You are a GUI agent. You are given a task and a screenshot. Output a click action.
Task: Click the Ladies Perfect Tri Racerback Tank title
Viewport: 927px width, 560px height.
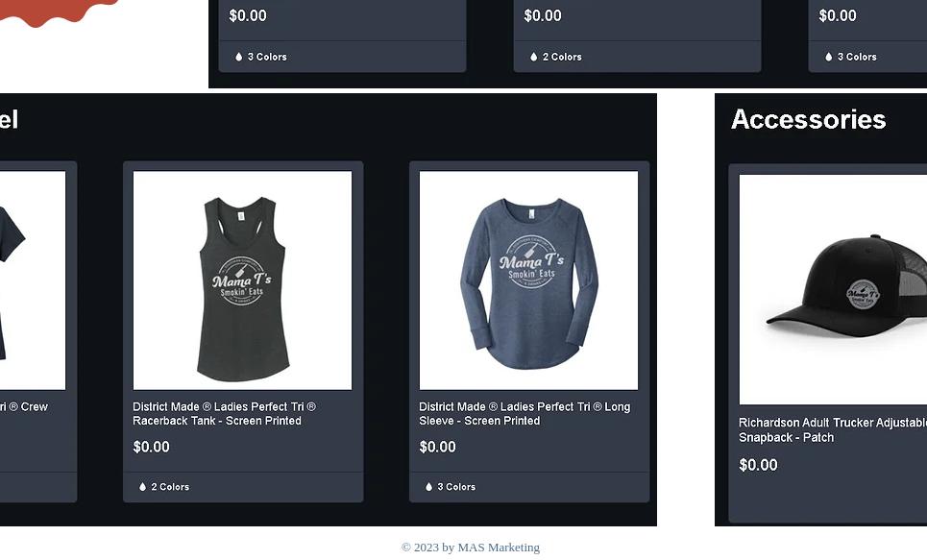point(224,414)
